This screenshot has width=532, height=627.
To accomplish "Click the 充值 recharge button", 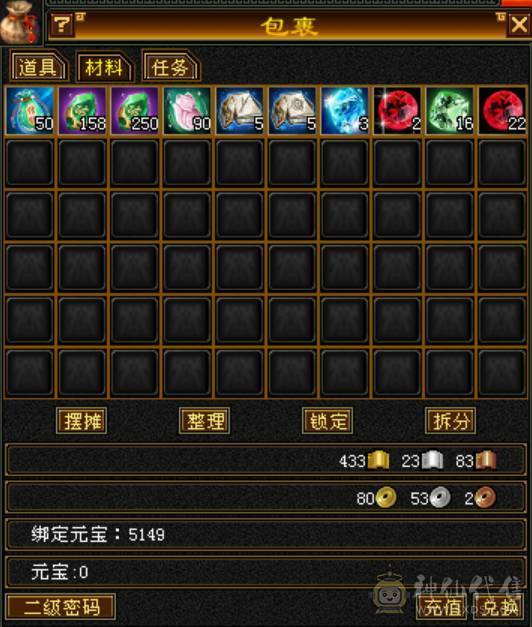I will point(442,607).
